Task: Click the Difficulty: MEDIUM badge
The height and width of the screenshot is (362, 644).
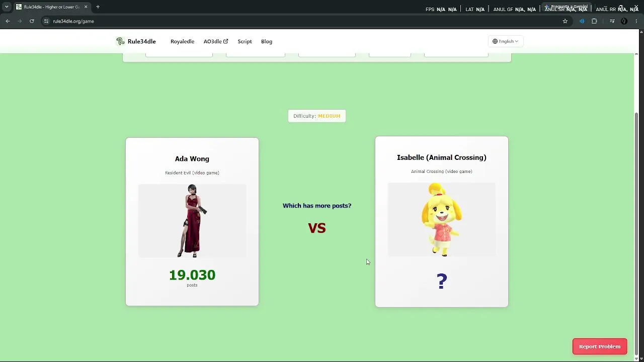Action: [x=317, y=116]
